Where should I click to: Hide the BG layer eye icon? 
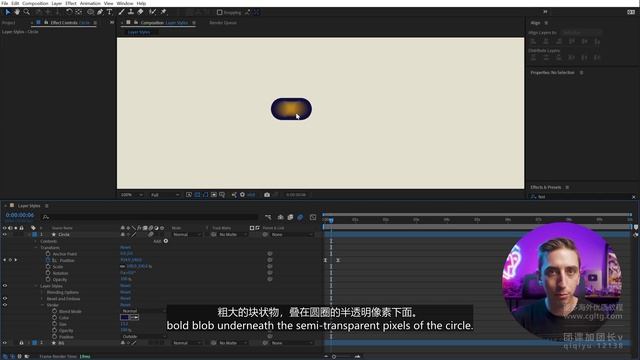pyautogui.click(x=4, y=343)
